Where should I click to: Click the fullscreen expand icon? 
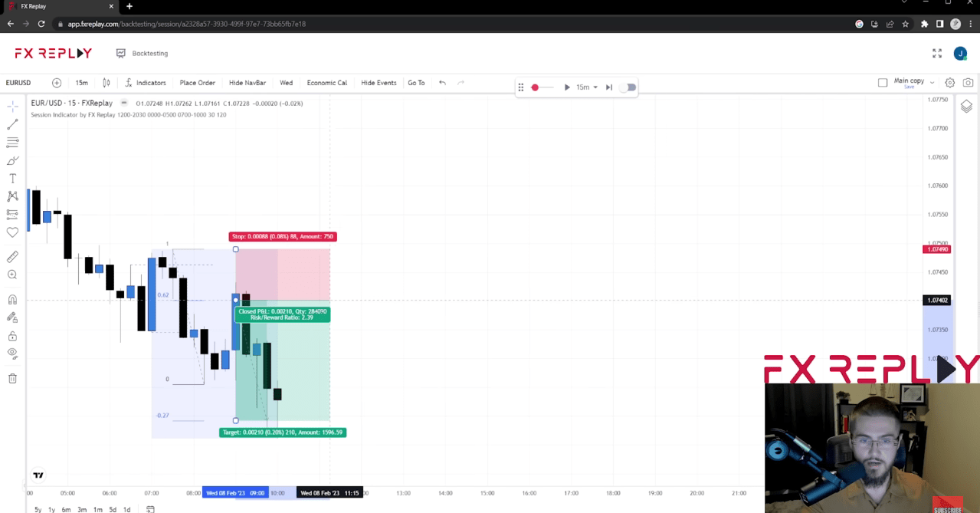point(937,54)
